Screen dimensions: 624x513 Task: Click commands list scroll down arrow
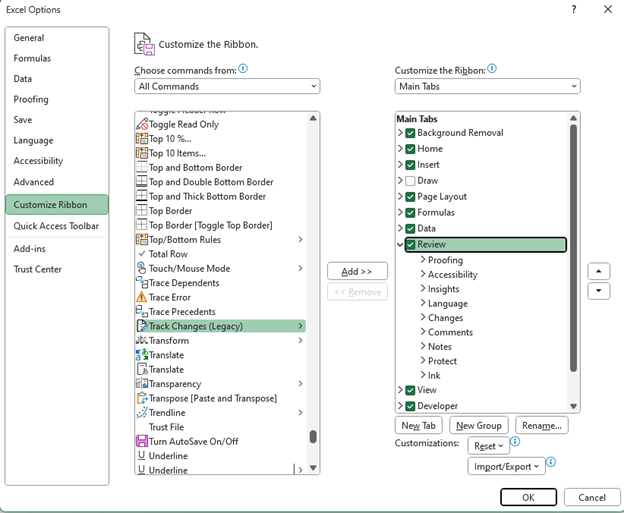[313, 468]
